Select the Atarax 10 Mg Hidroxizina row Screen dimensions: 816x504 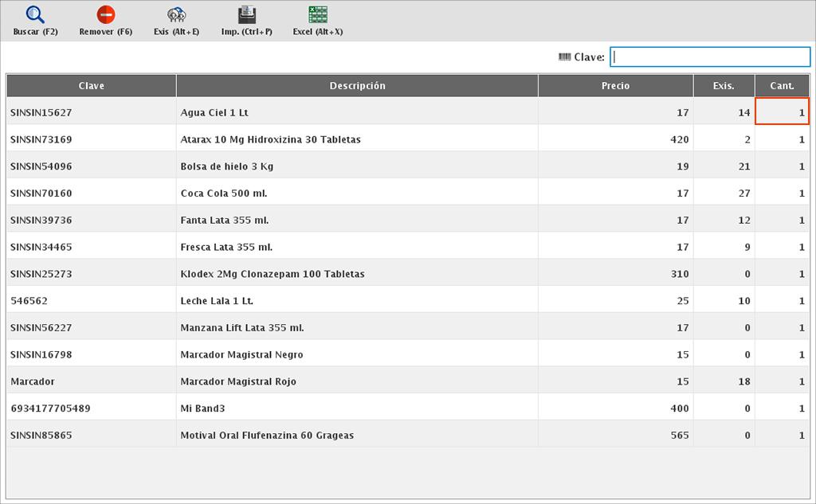270,139
